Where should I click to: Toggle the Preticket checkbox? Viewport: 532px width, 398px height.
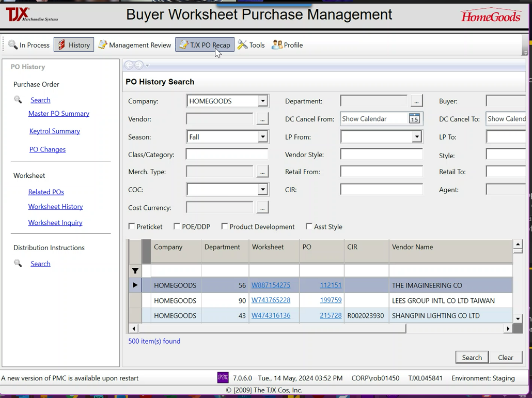click(x=132, y=226)
